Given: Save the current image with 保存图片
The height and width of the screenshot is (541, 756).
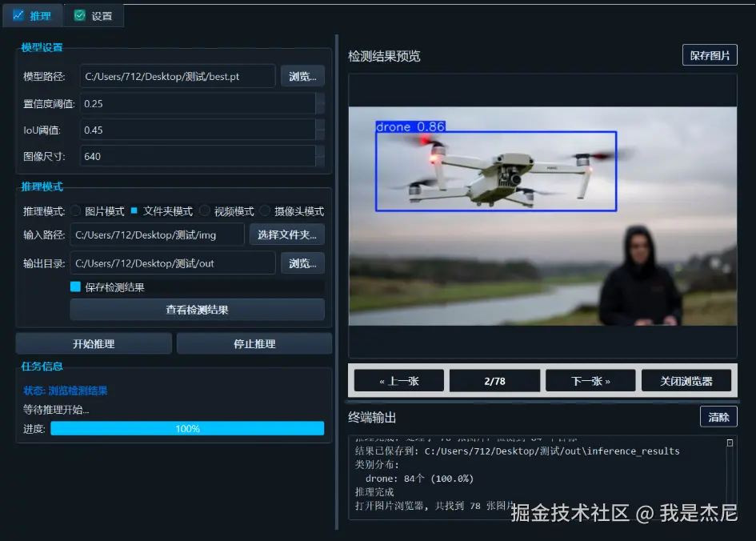Looking at the screenshot, I should point(710,54).
